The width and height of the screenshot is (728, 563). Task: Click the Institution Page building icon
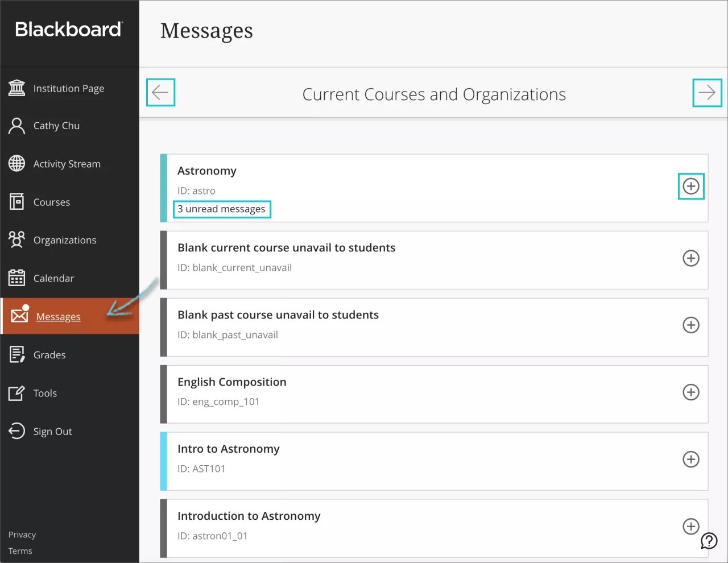[x=16, y=88]
